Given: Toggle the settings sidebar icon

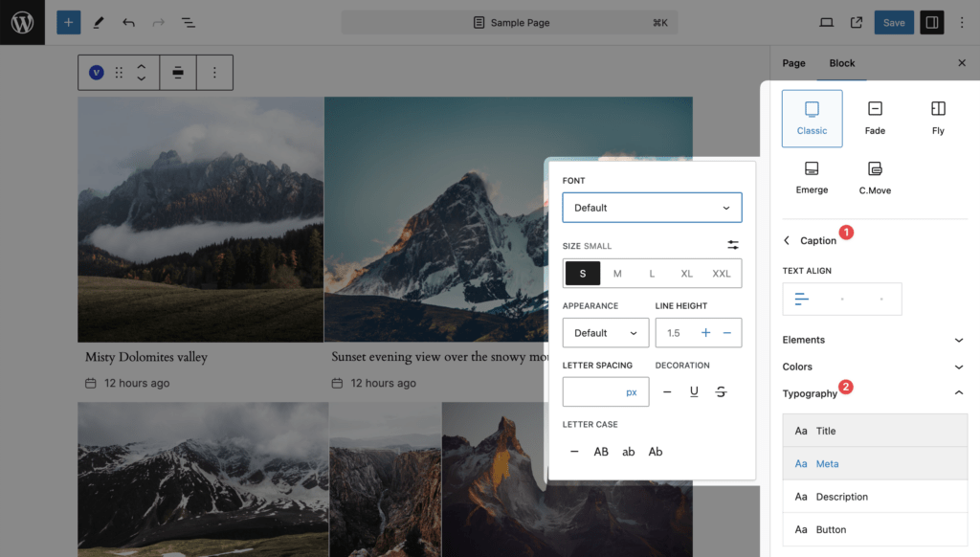Looking at the screenshot, I should point(932,23).
